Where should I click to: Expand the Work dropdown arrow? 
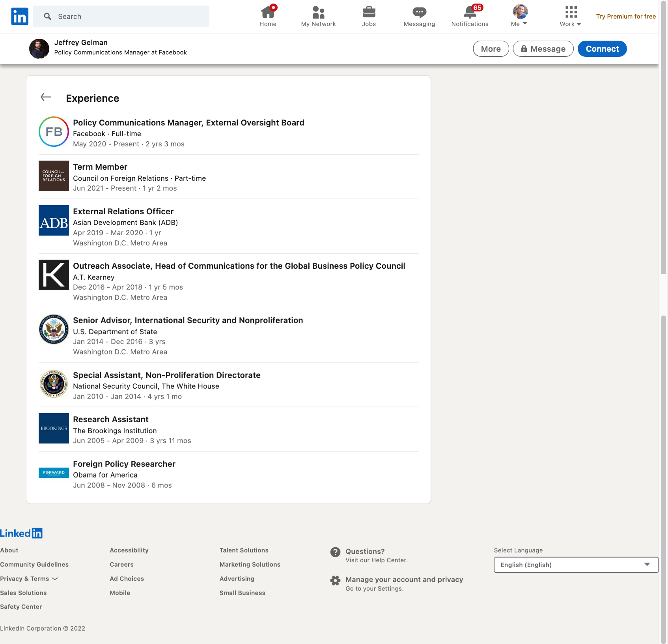579,24
